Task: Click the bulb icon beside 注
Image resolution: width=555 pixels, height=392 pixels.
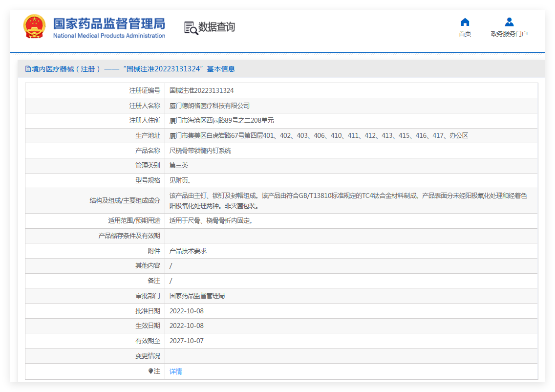Action: (x=151, y=371)
